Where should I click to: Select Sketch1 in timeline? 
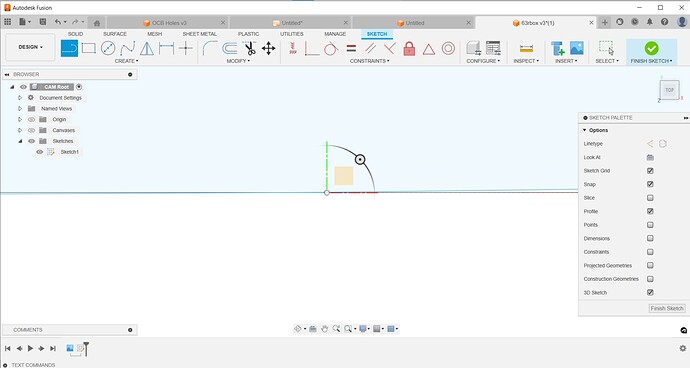(x=80, y=348)
